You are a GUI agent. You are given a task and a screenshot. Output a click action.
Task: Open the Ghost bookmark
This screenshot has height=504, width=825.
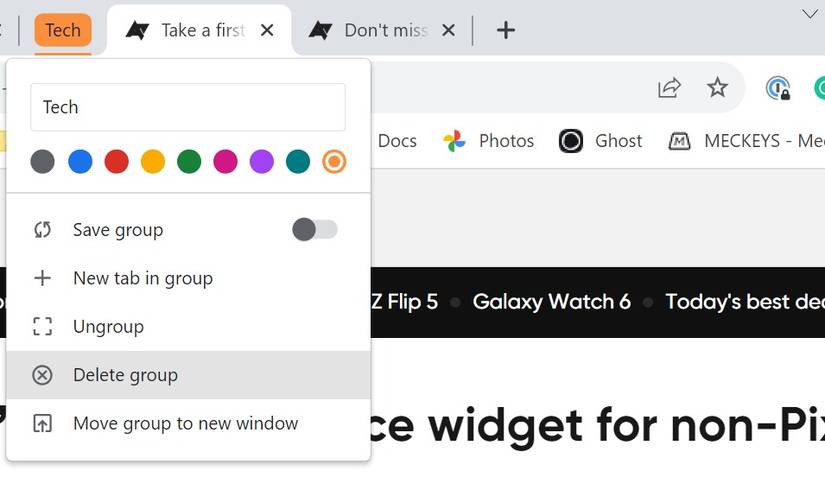tap(600, 141)
